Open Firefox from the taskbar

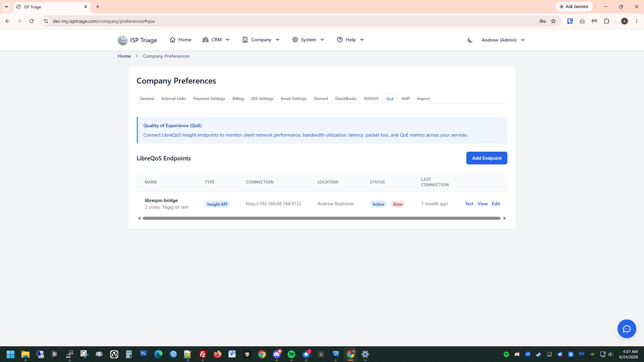pyautogui.click(x=218, y=354)
